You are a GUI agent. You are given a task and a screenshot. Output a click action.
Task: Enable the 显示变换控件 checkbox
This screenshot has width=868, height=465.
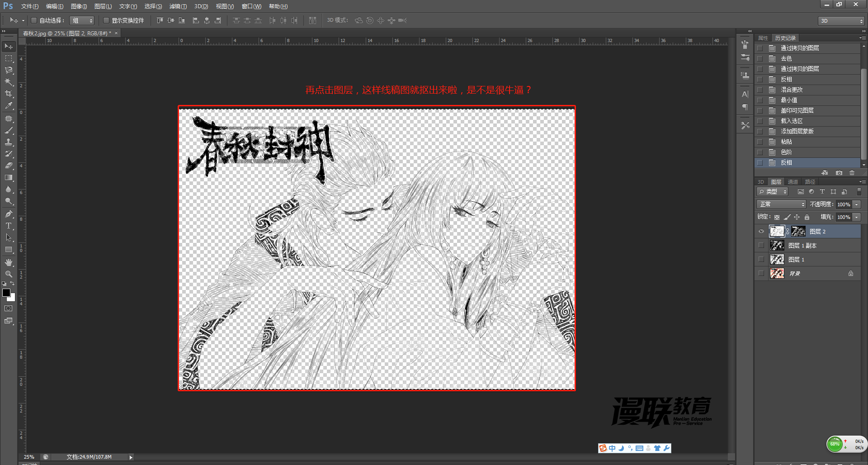pyautogui.click(x=106, y=20)
